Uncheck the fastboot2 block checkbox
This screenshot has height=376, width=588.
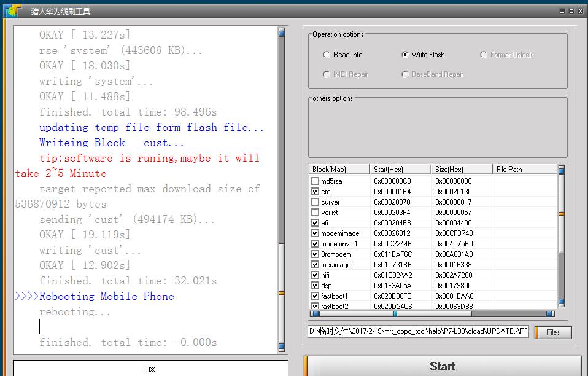pos(315,306)
